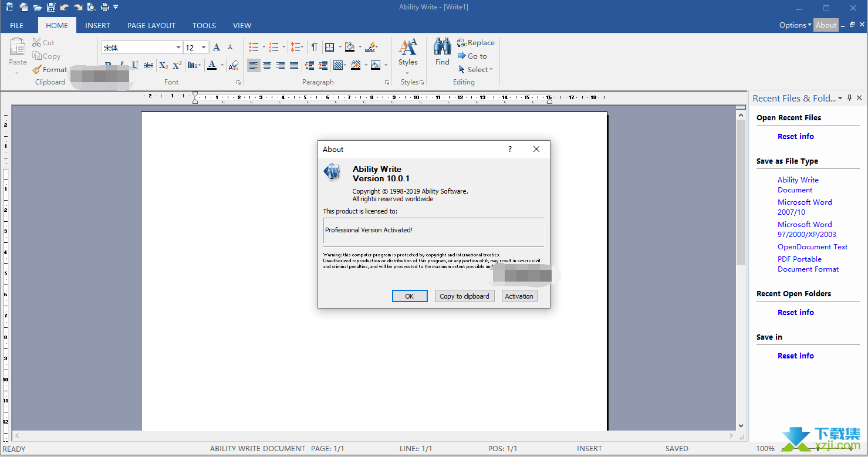Open the FILE menu
Screen dimensions: 868x457
click(17, 25)
